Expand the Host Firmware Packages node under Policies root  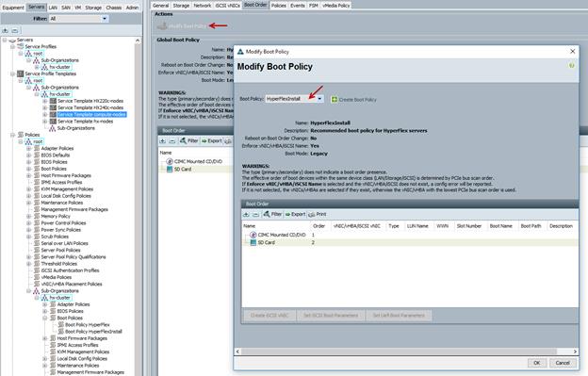click(x=29, y=175)
